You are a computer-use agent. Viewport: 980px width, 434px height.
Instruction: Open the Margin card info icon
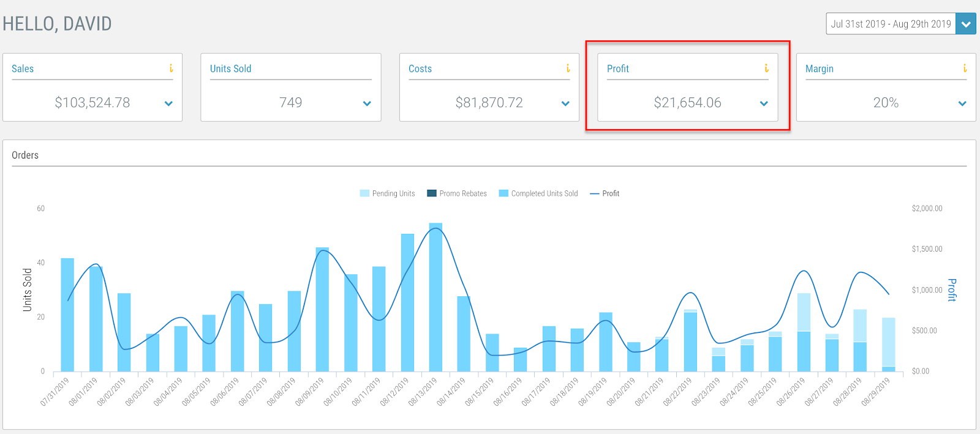pyautogui.click(x=965, y=69)
